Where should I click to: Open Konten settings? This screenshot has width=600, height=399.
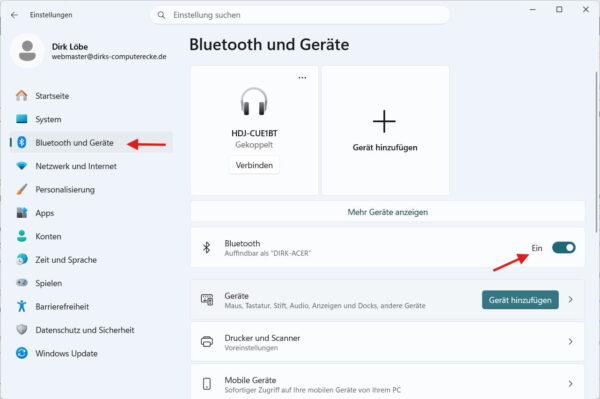91,236
